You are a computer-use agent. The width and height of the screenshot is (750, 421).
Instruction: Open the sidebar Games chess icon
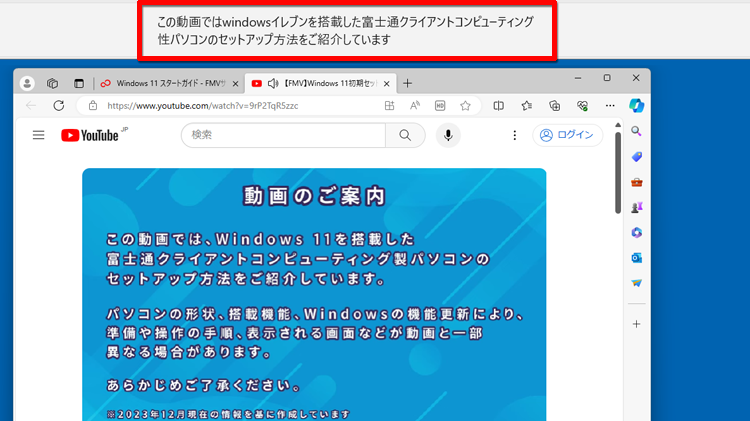pos(636,207)
